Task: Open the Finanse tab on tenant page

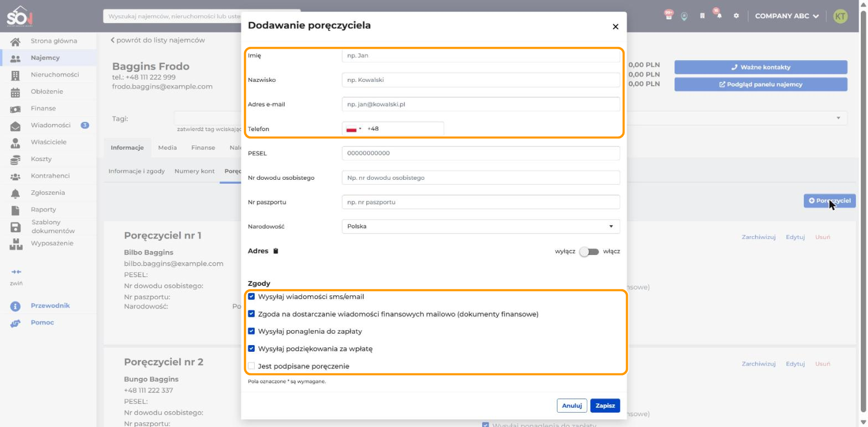Action: point(203,148)
